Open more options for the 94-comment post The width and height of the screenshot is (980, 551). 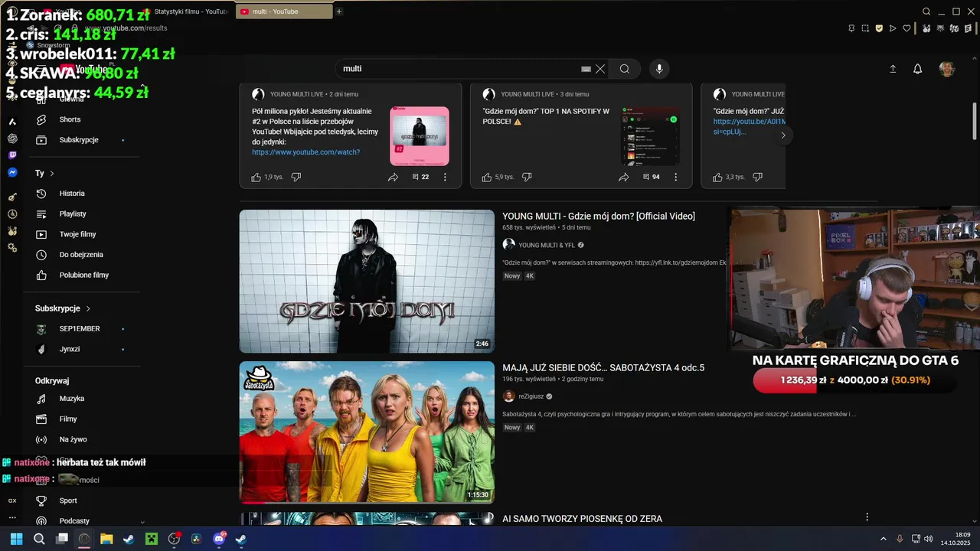(x=675, y=177)
